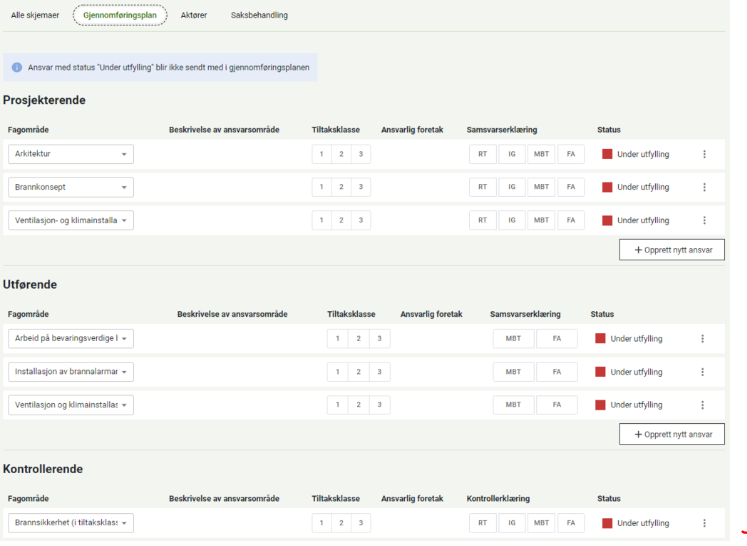Click Opprett nytt ansvar under Utførende
Screen dimensions: 747x546
point(672,434)
